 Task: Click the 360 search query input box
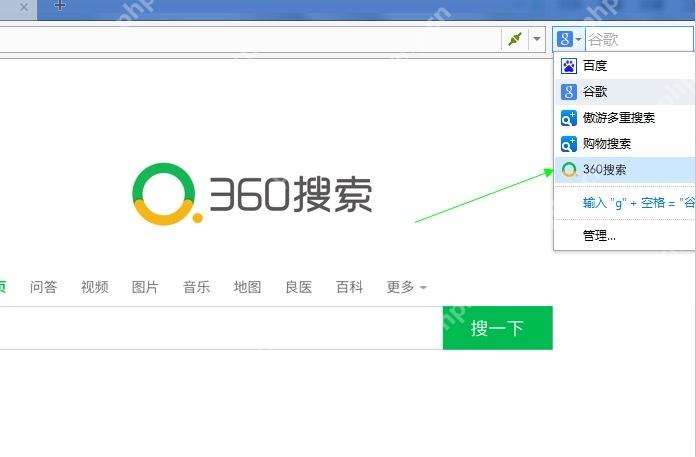pyautogui.click(x=221, y=328)
